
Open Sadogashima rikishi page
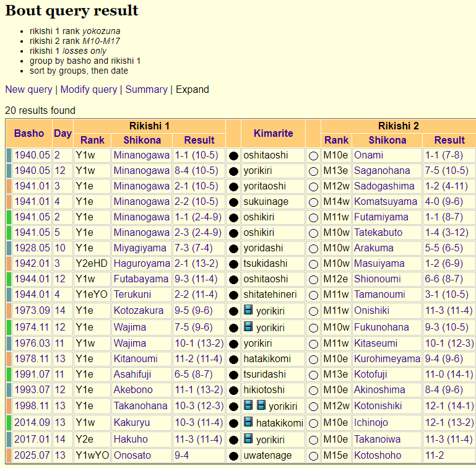(x=384, y=186)
